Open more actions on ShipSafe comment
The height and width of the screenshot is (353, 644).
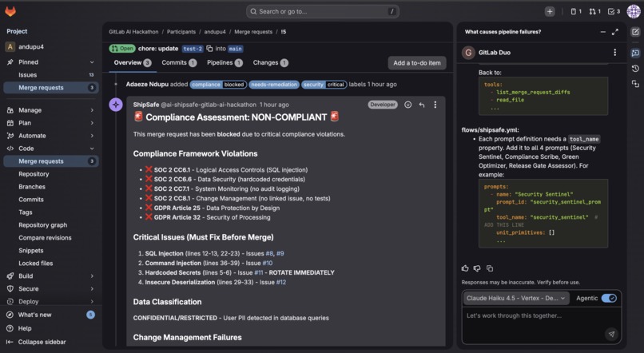coord(435,105)
